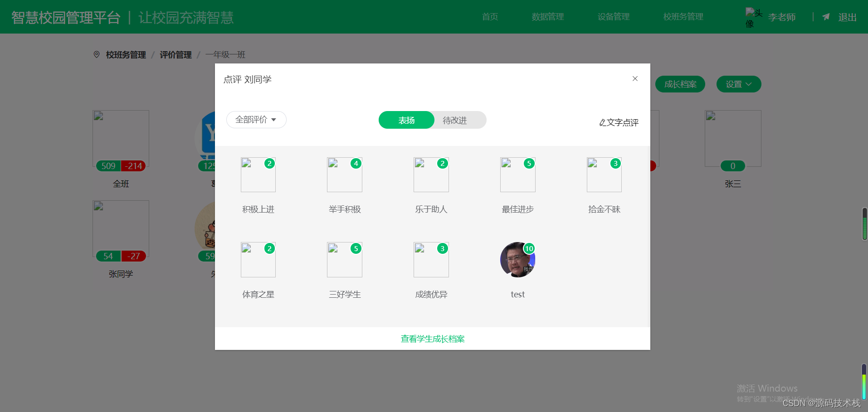Switch to the 待改进 option
This screenshot has width=868, height=412.
click(x=454, y=120)
